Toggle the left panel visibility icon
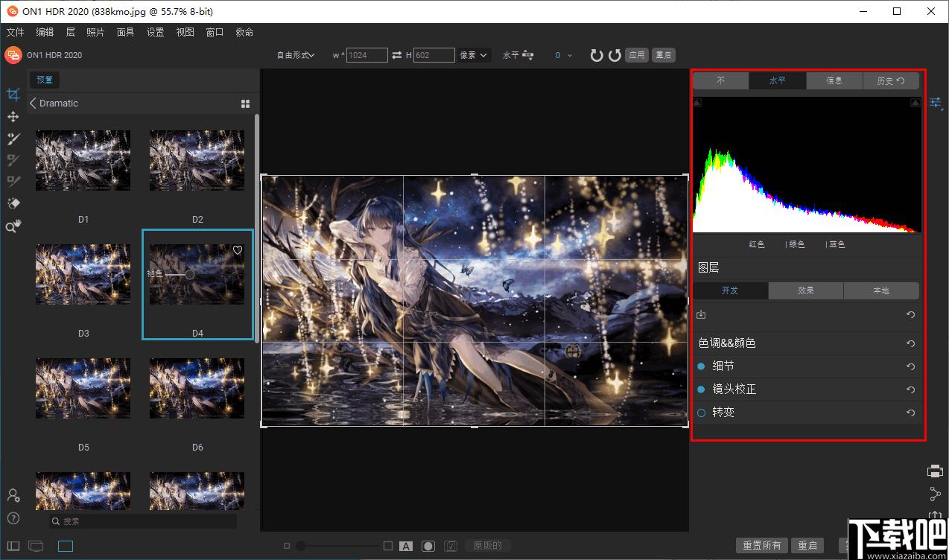949x560 pixels. (13, 546)
